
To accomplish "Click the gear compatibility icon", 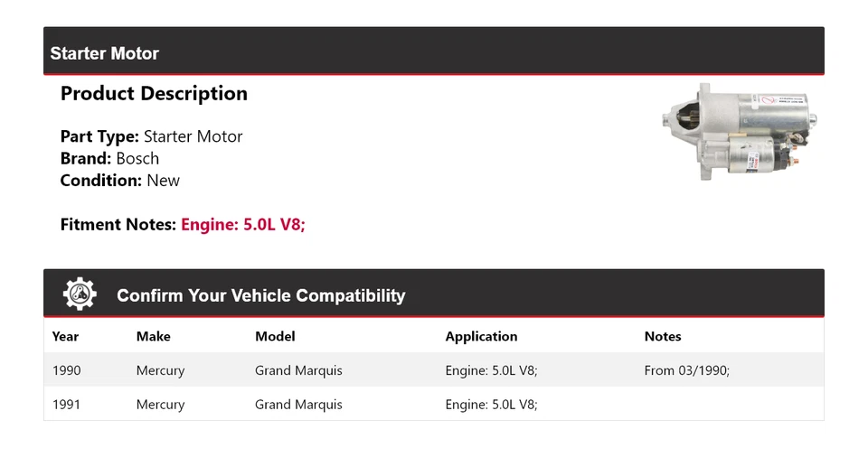I will (x=80, y=294).
